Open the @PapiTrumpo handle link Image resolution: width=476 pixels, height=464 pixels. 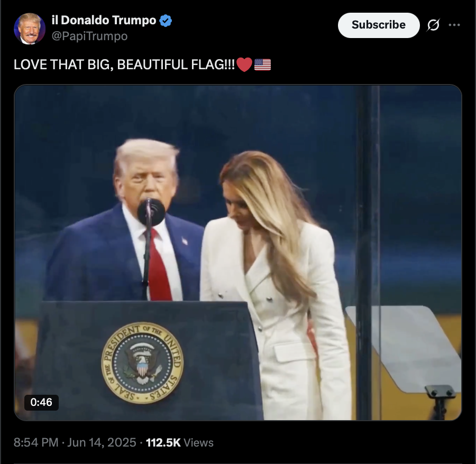point(89,36)
